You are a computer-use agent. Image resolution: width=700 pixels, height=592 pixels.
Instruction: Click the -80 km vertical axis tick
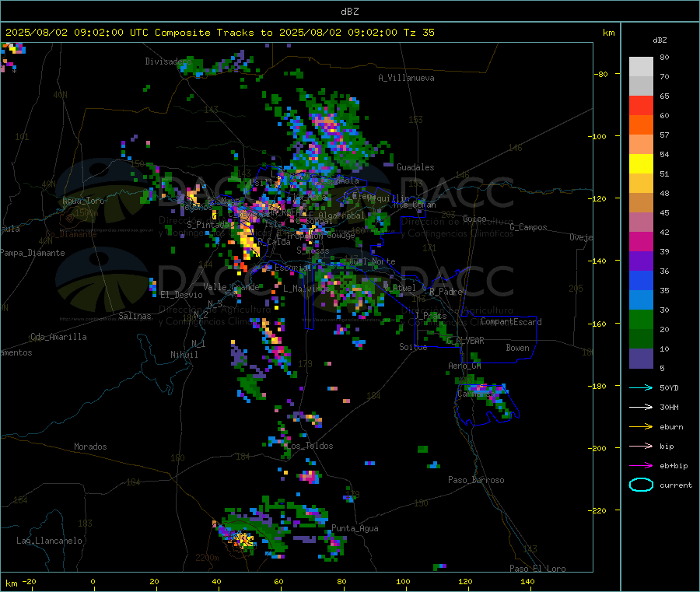(600, 74)
